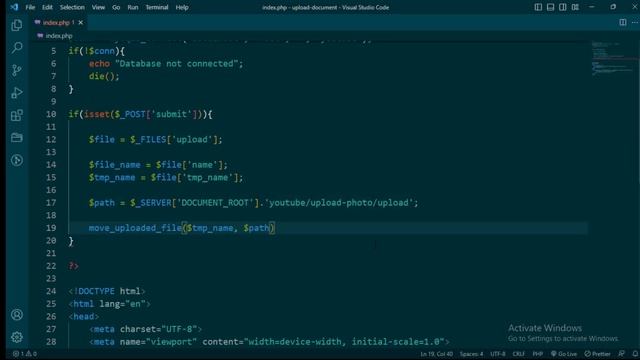Image resolution: width=640 pixels, height=360 pixels.
Task: Click the VS Code logo icon
Action: pyautogui.click(x=14, y=7)
